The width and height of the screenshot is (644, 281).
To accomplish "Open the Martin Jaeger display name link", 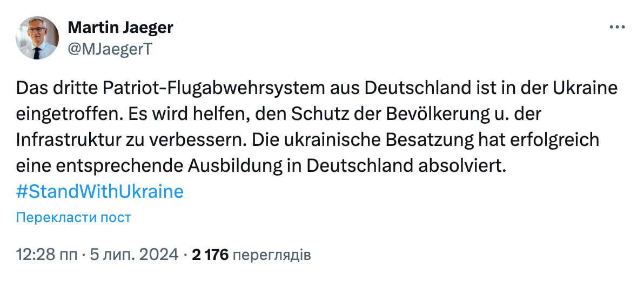I will tap(120, 28).
